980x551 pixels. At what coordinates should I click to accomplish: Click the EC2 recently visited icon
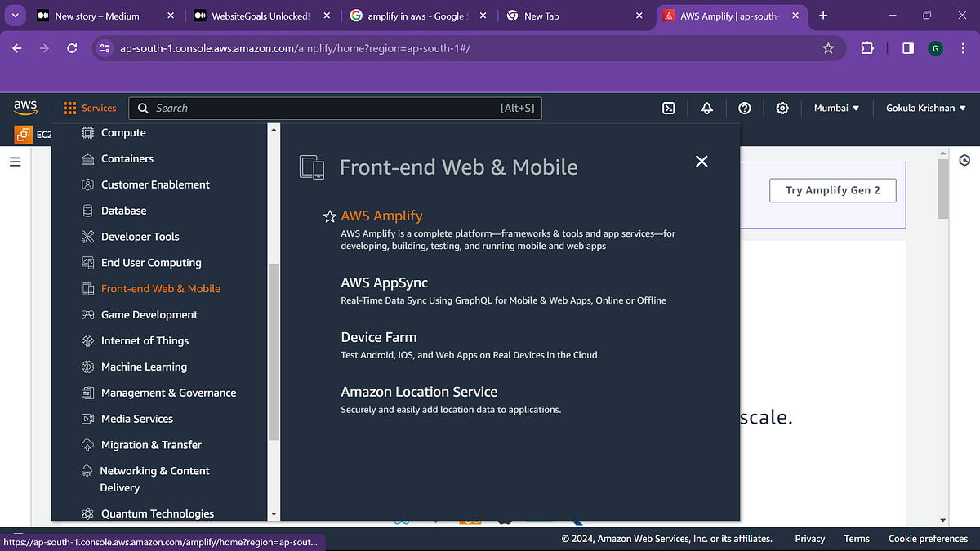(x=22, y=134)
